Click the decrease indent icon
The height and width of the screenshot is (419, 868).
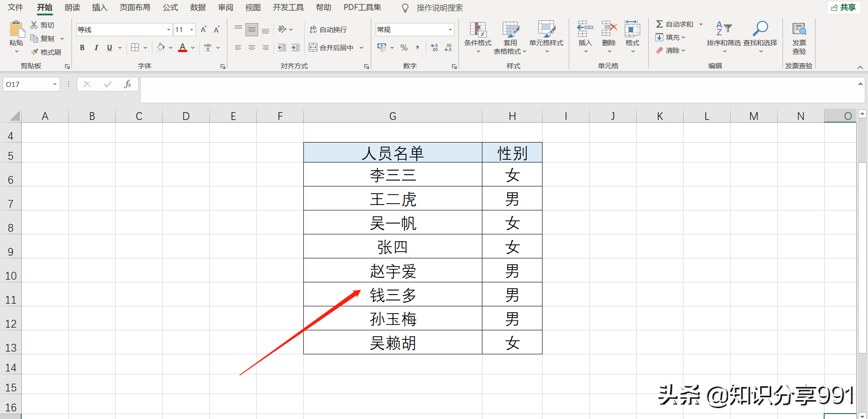click(282, 48)
